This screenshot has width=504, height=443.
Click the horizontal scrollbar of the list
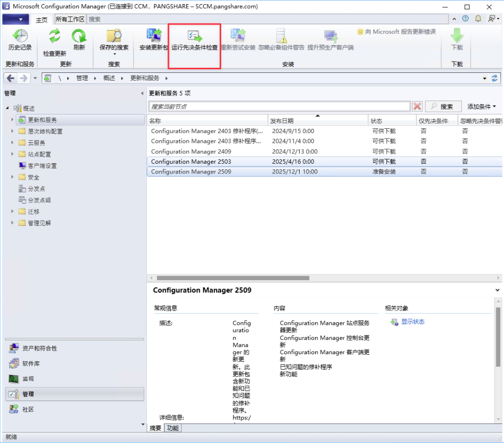(232, 278)
